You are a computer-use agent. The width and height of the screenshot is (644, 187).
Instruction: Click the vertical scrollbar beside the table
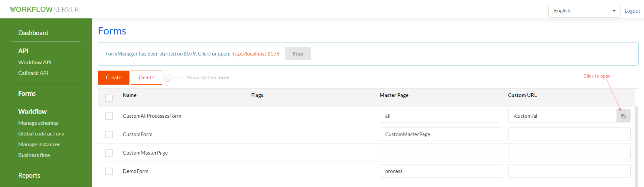click(x=637, y=147)
